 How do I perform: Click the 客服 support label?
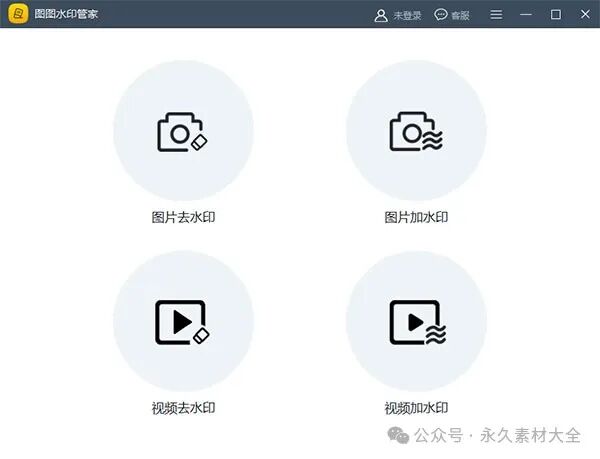(460, 15)
